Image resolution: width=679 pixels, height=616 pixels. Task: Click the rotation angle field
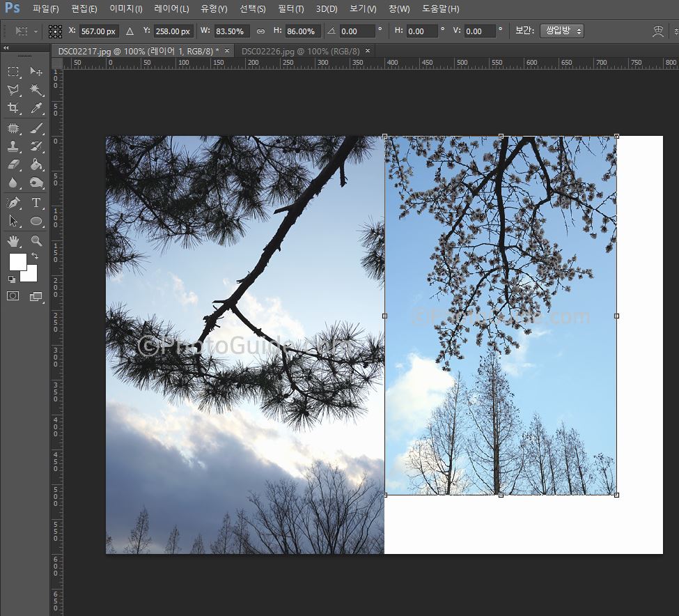[x=357, y=31]
